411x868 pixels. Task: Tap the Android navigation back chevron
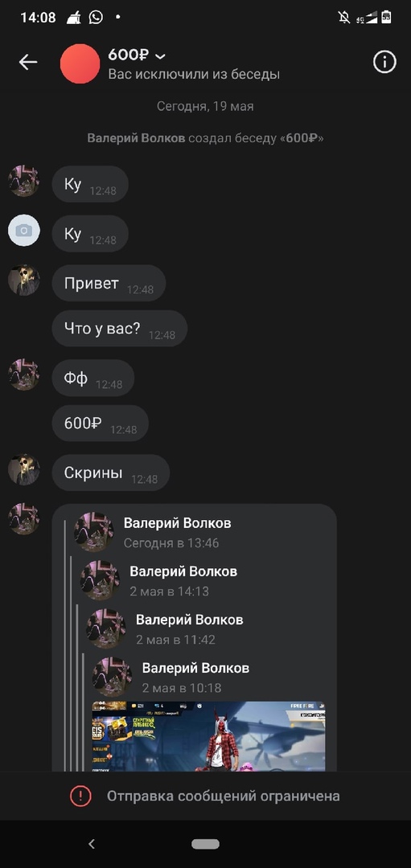(92, 844)
